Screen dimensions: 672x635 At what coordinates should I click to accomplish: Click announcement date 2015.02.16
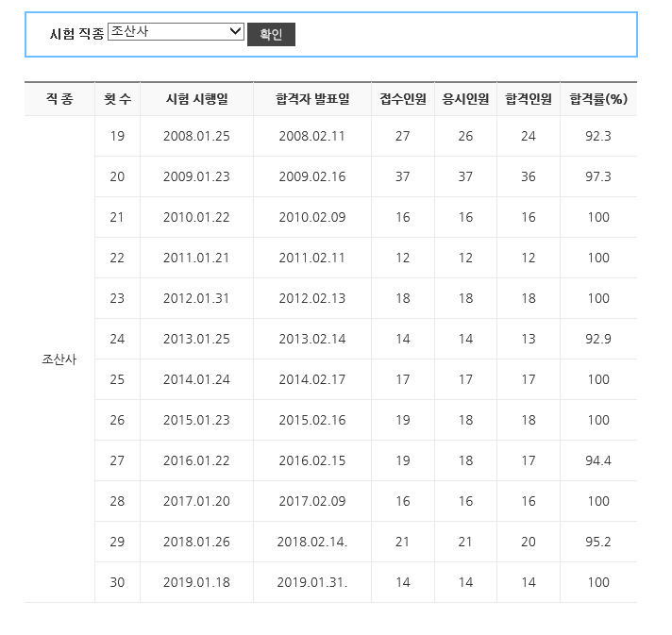coord(312,420)
